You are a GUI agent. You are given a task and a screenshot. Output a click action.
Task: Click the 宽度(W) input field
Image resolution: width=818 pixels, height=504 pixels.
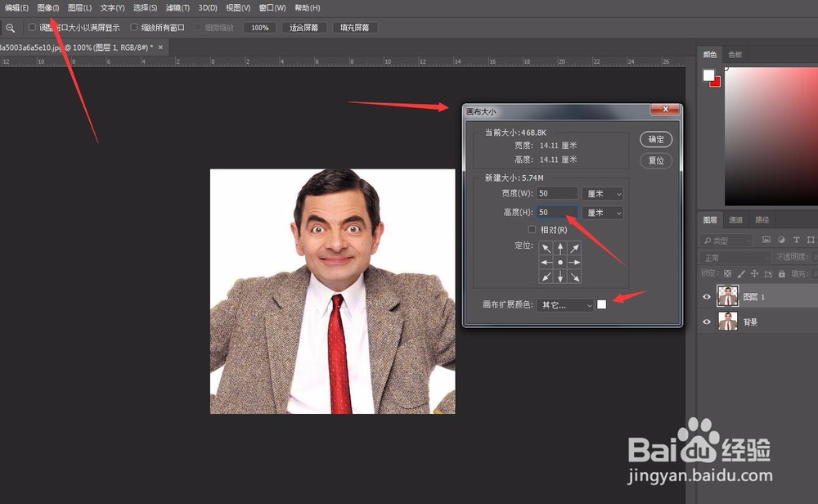coord(557,194)
